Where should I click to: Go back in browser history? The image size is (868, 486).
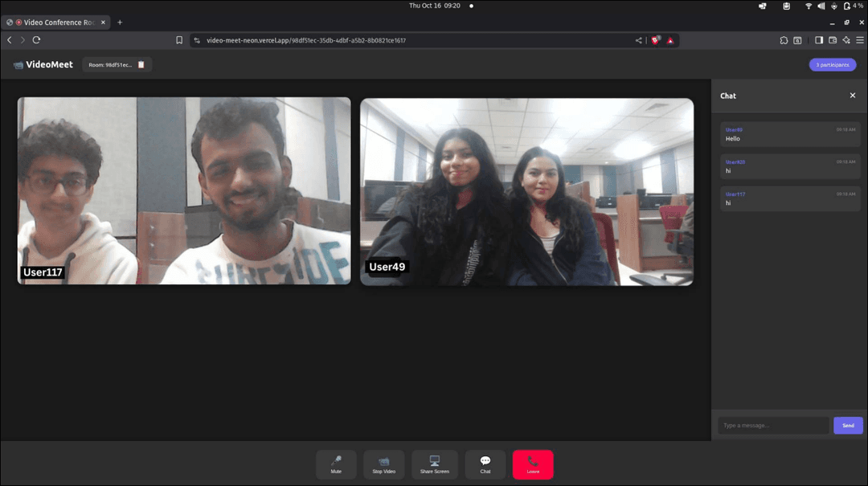pos(10,40)
